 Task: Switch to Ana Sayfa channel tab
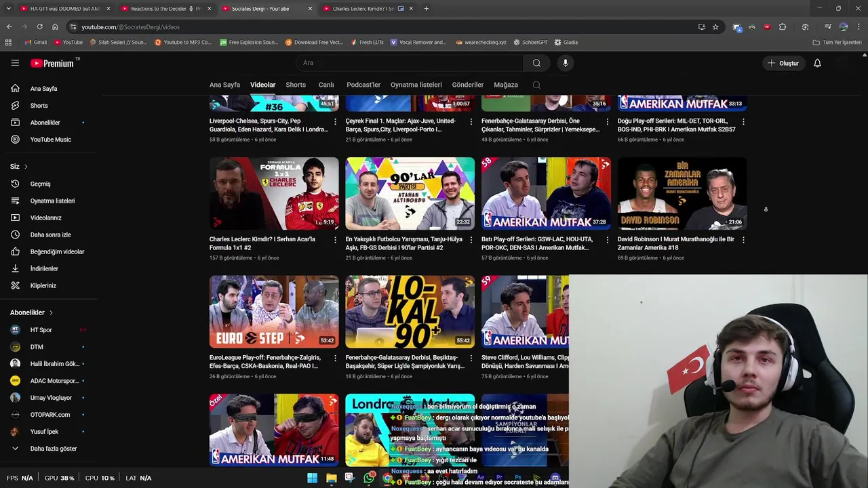pyautogui.click(x=224, y=85)
